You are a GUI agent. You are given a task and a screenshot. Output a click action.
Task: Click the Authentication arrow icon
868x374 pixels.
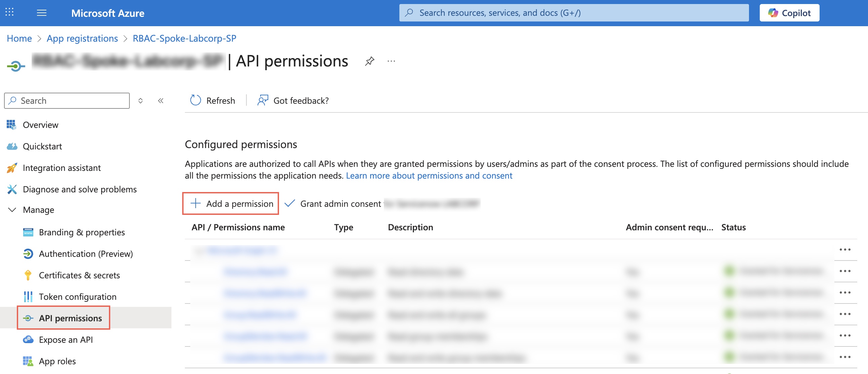(28, 253)
